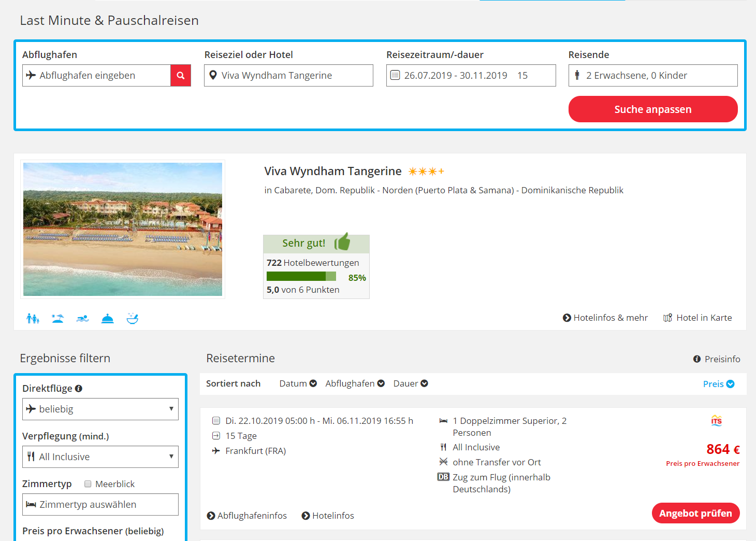Click the Zimmertyp auswählen field
Image resolution: width=756 pixels, height=541 pixels.
(x=100, y=504)
